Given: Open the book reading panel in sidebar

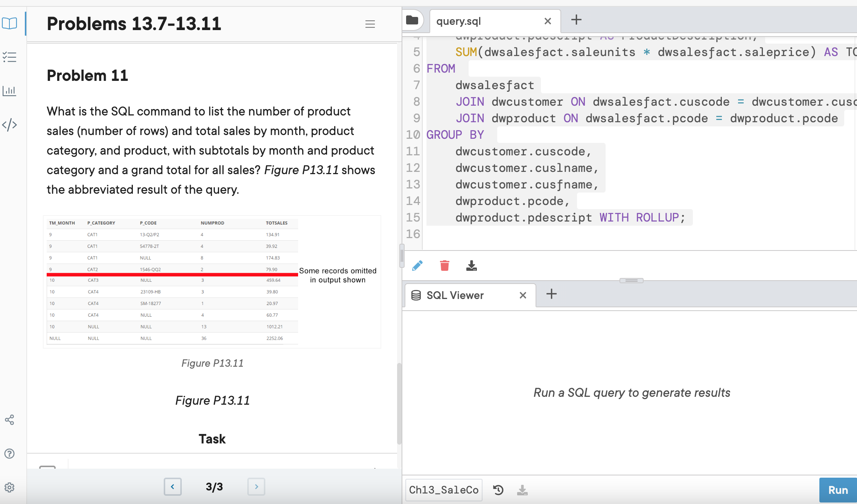Looking at the screenshot, I should point(10,23).
